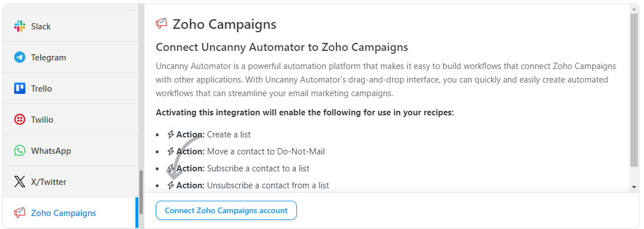Click the Telegram paper plane icon
The image size is (644, 229).
click(20, 58)
